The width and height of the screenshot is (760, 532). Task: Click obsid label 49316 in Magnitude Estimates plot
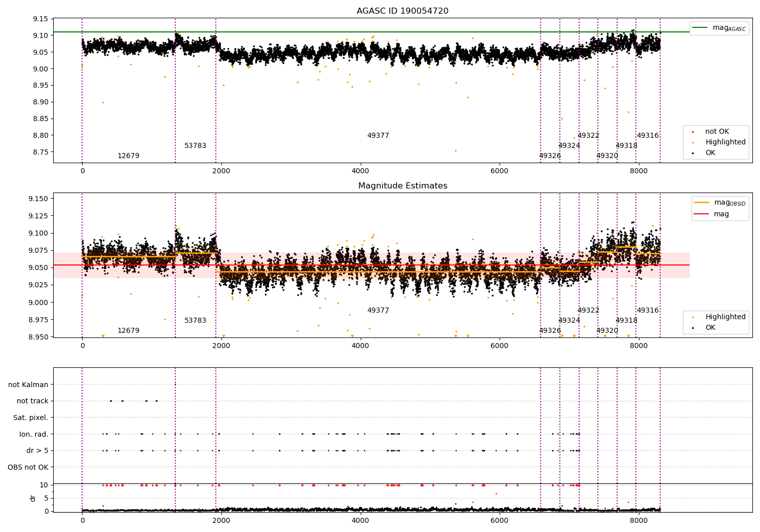pos(648,310)
